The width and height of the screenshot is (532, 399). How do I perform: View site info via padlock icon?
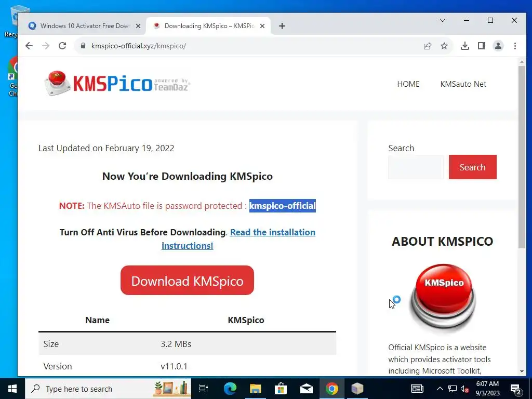coord(83,46)
